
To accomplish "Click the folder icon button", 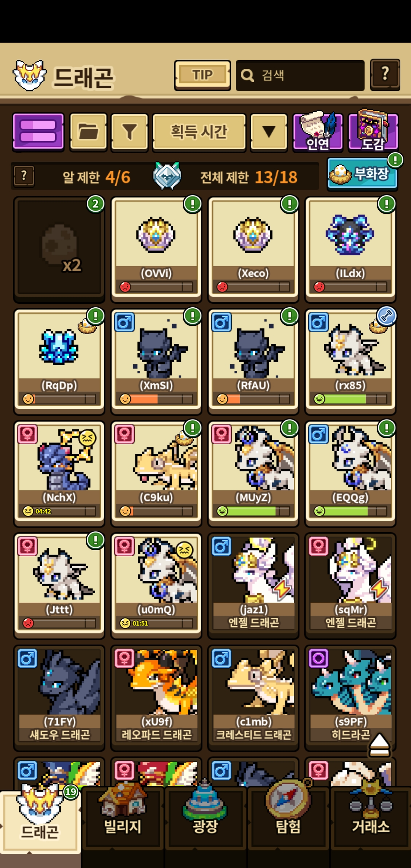I will point(88,131).
